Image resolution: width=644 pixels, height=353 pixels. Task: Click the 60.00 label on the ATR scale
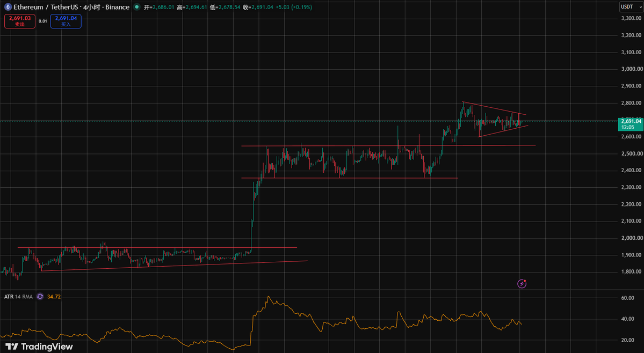coord(628,298)
